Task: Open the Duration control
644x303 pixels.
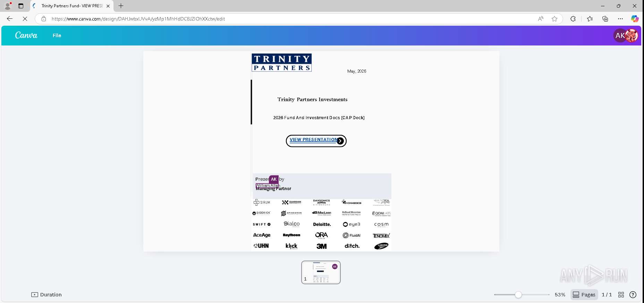Action: click(46, 295)
